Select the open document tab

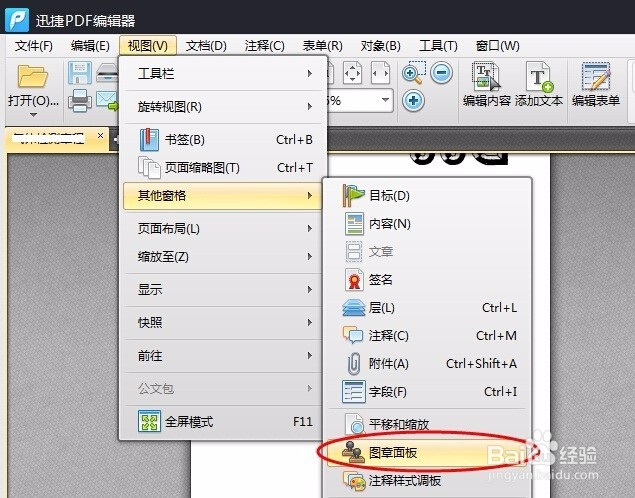click(x=57, y=139)
